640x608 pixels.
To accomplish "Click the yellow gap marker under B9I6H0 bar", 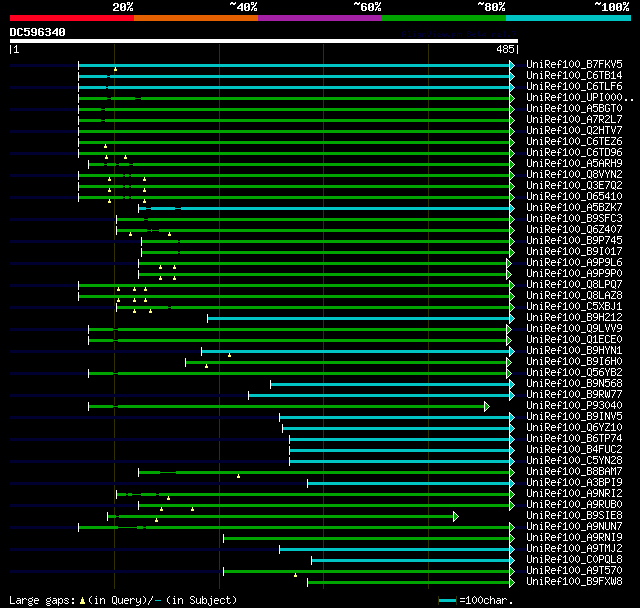I will click(207, 366).
